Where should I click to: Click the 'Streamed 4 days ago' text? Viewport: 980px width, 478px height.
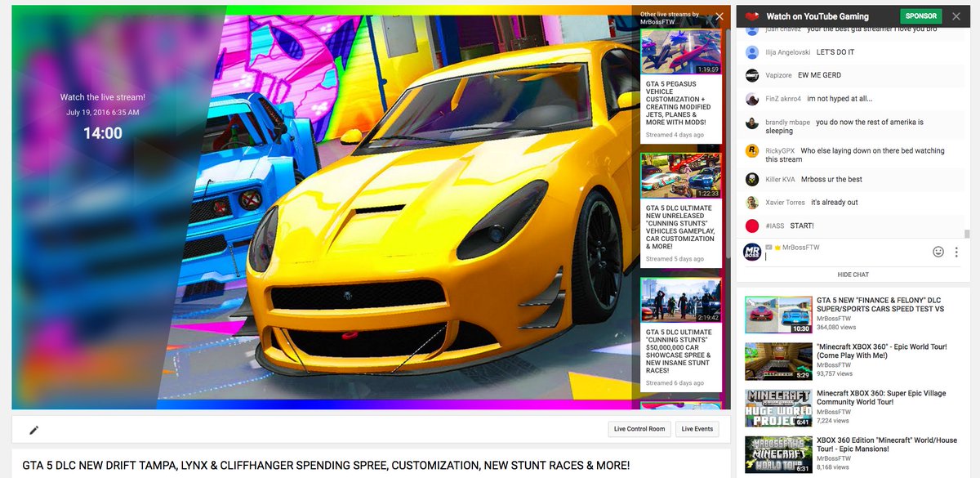point(675,135)
